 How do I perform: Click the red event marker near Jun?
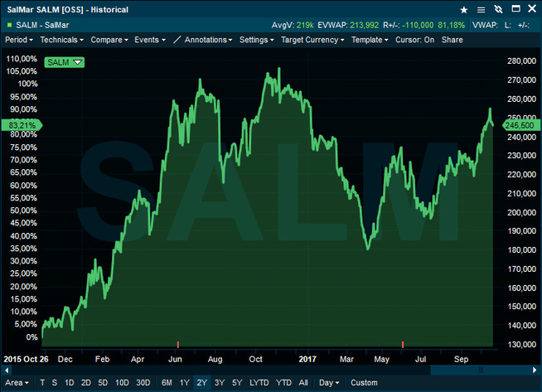[x=178, y=344]
